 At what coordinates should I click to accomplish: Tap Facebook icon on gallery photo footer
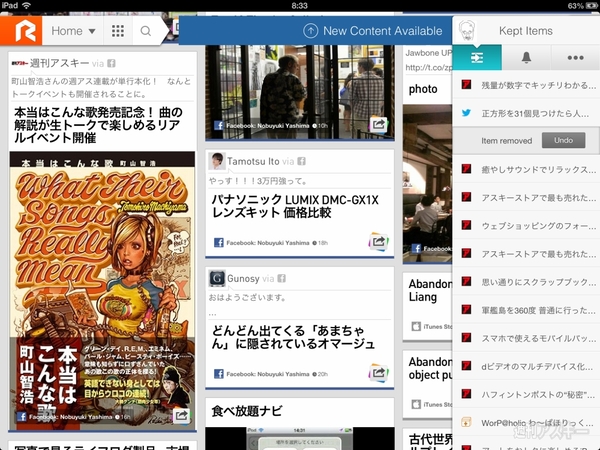(218, 125)
